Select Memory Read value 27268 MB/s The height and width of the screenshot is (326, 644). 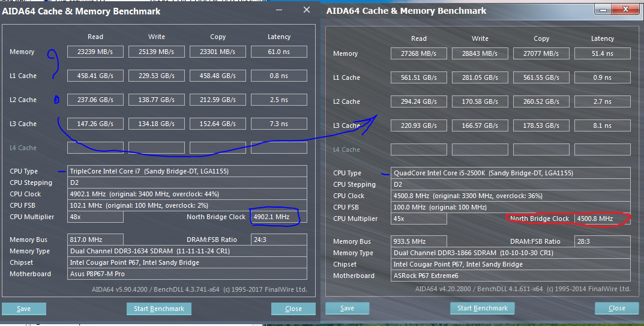tap(418, 53)
